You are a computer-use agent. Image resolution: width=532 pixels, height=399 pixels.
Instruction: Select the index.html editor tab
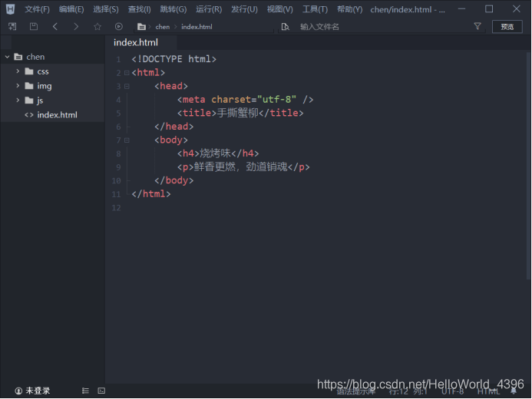tap(140, 42)
